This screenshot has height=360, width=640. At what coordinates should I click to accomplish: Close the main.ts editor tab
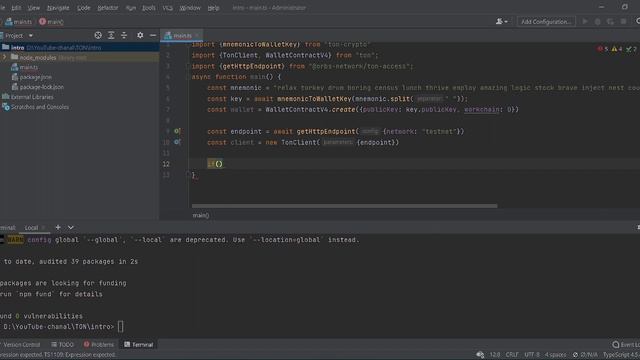coord(197,36)
